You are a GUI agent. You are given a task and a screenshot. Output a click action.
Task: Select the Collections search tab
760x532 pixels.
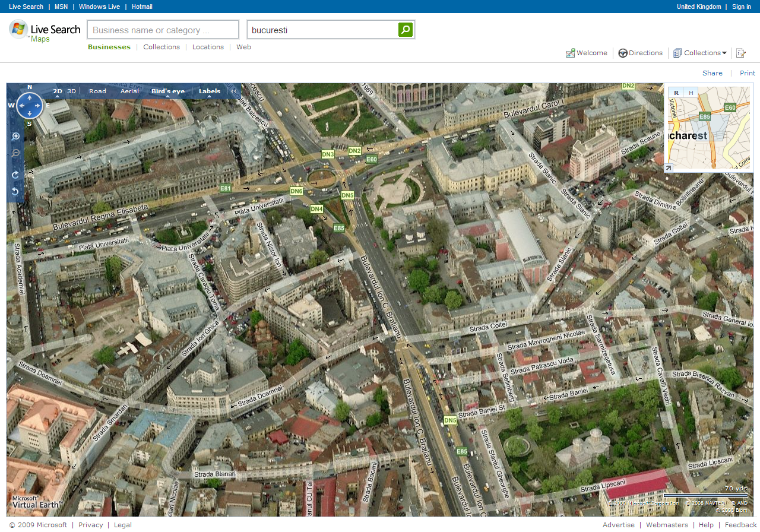click(x=161, y=47)
